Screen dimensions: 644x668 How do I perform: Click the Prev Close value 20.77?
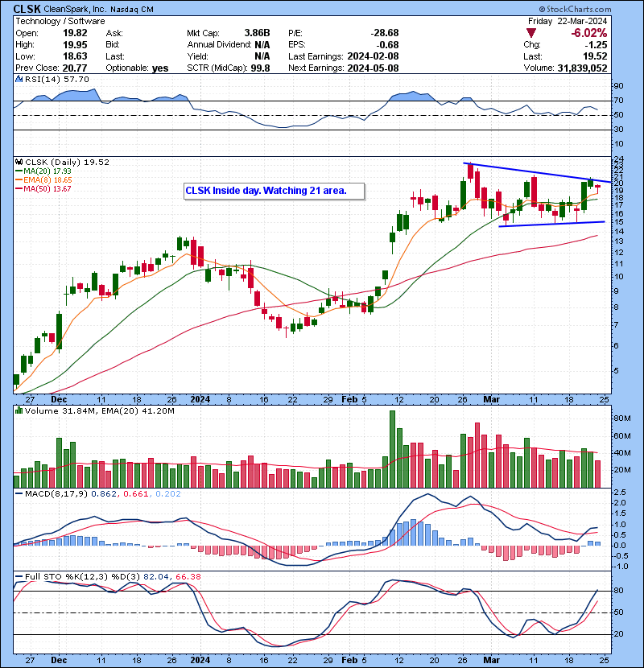point(75,68)
